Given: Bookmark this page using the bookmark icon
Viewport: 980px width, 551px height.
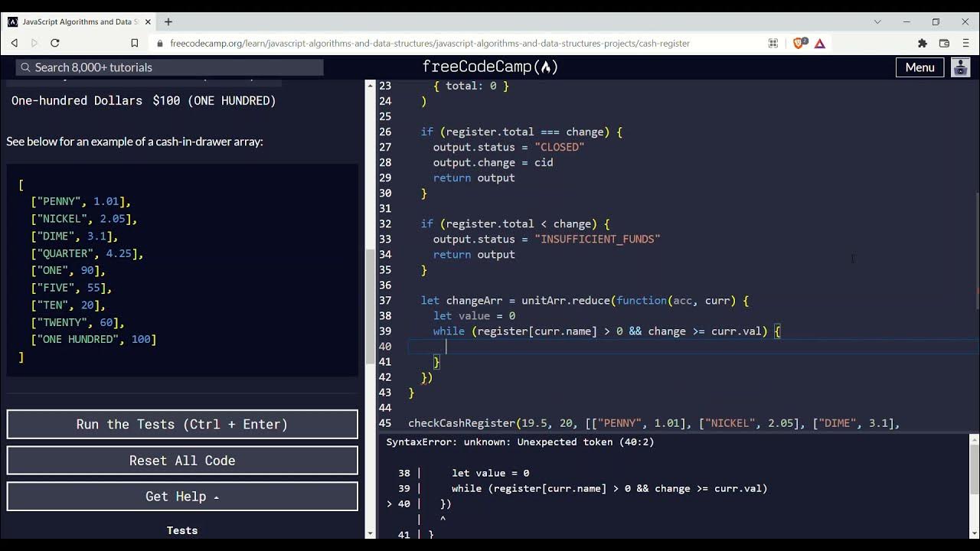Looking at the screenshot, I should [135, 43].
